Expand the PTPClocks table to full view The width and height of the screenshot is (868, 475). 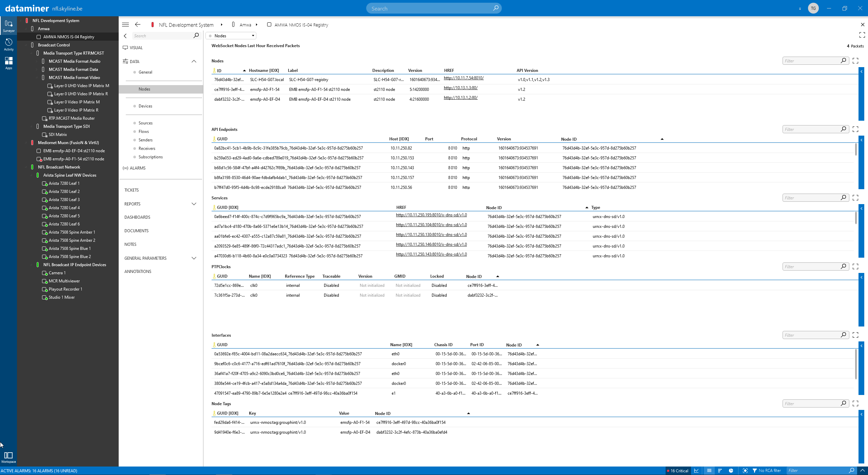855,266
